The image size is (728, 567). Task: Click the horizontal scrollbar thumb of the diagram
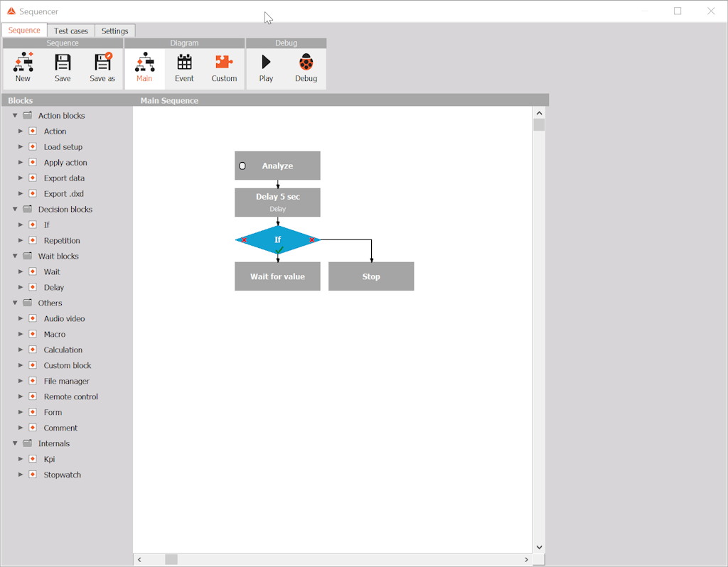coord(171,560)
